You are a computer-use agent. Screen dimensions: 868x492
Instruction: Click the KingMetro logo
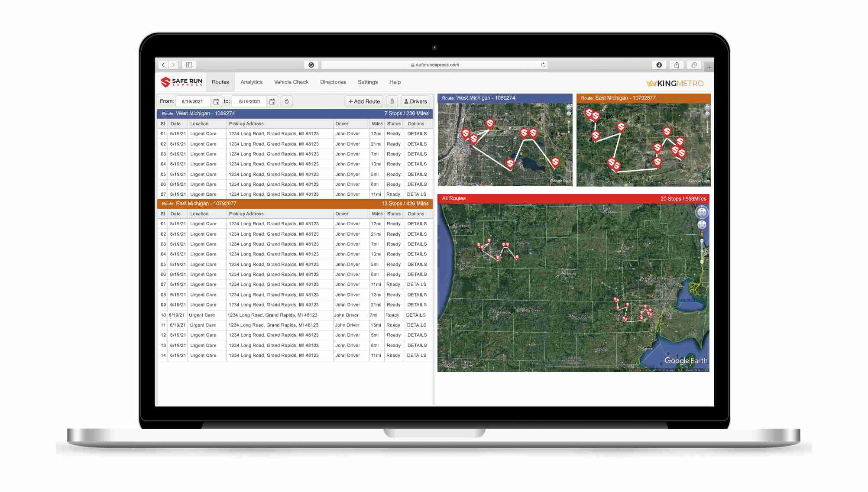point(675,83)
